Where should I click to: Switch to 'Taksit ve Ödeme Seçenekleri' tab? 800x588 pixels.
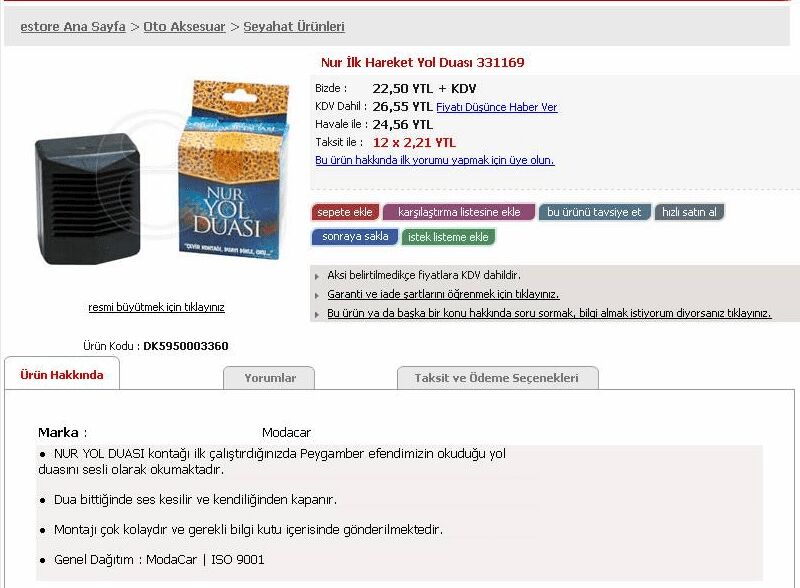497,378
